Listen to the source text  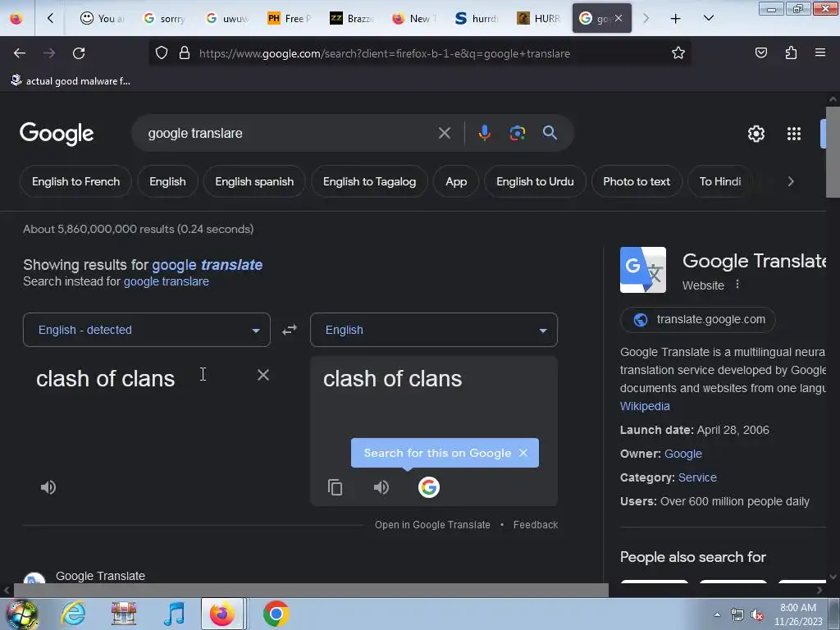[x=48, y=487]
